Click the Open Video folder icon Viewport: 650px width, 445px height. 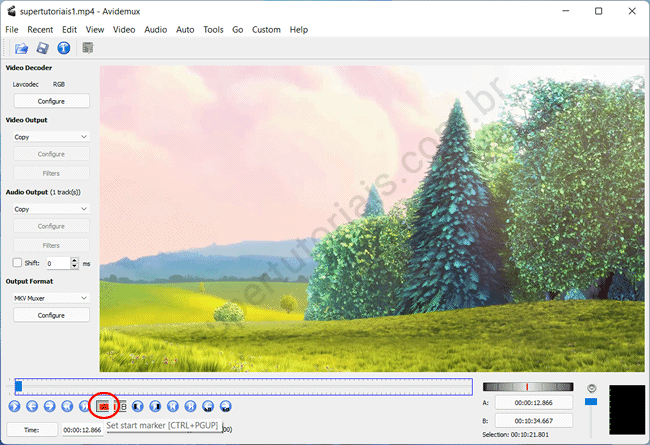pos(21,47)
